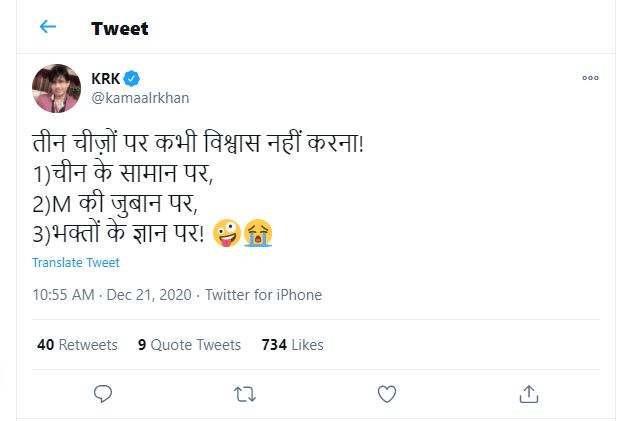Open the @kamaalrkhan handle link
This screenshot has width=619, height=421.
click(138, 98)
